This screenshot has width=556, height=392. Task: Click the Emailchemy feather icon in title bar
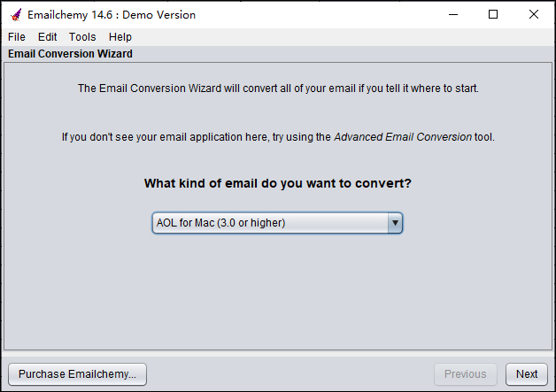click(x=15, y=14)
